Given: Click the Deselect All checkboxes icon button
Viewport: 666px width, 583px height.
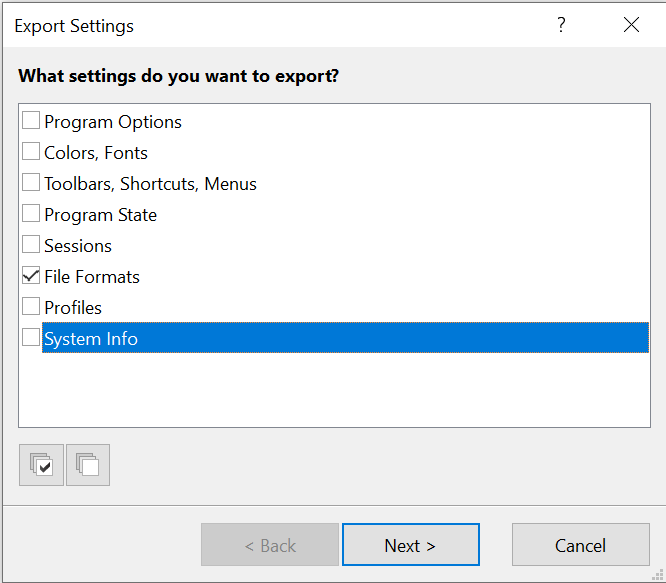Looking at the screenshot, I should pyautogui.click(x=88, y=465).
